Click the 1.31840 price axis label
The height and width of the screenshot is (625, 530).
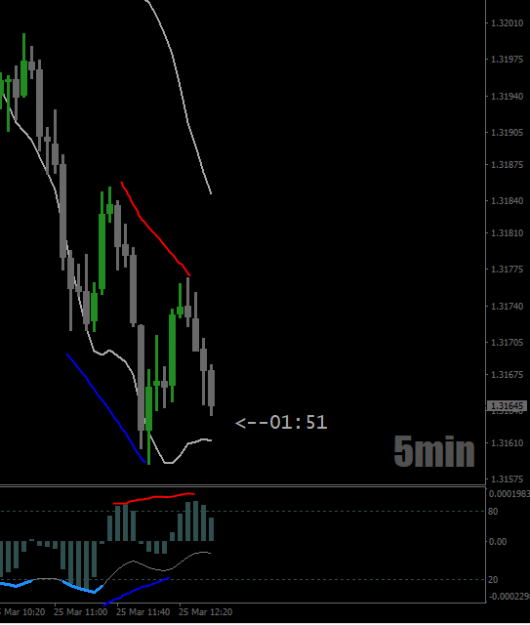point(507,200)
